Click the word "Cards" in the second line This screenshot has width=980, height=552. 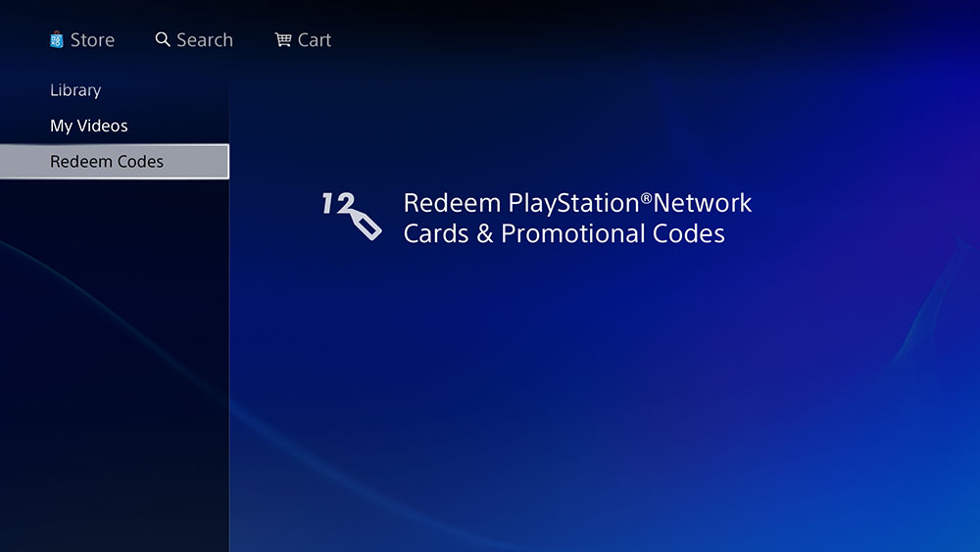pyautogui.click(x=436, y=233)
